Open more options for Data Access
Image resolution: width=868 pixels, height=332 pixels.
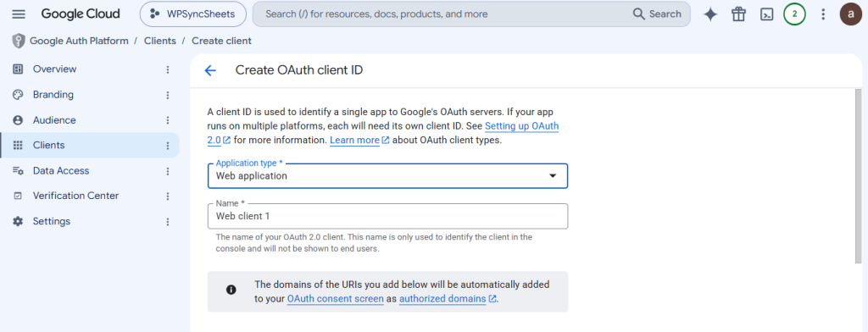coord(168,171)
